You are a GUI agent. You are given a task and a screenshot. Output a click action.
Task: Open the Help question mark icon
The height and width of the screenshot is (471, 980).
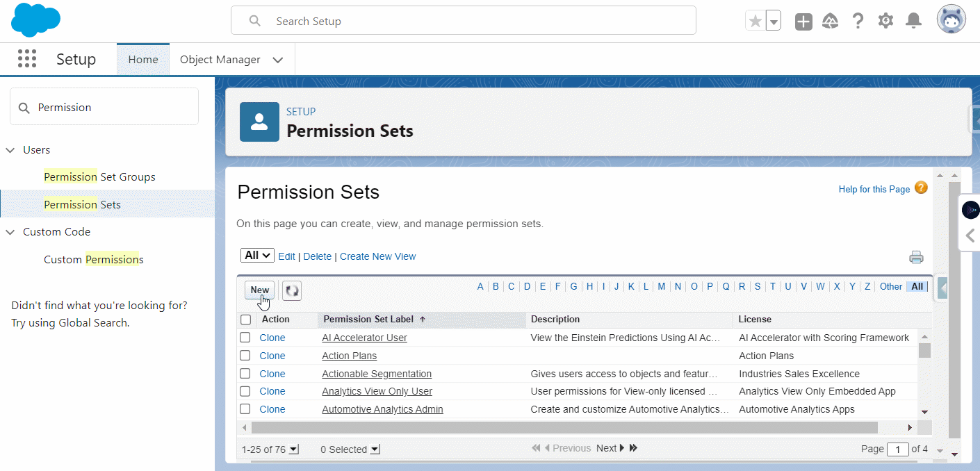[x=858, y=22]
